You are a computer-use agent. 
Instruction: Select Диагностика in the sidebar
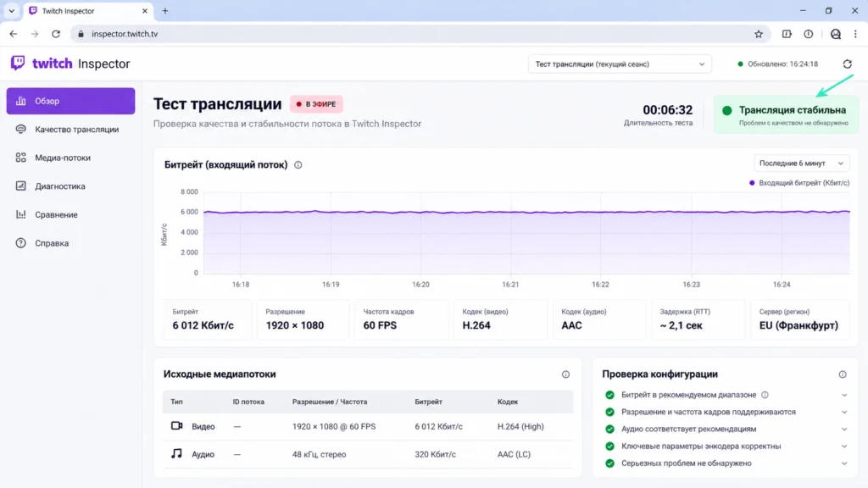(x=71, y=186)
